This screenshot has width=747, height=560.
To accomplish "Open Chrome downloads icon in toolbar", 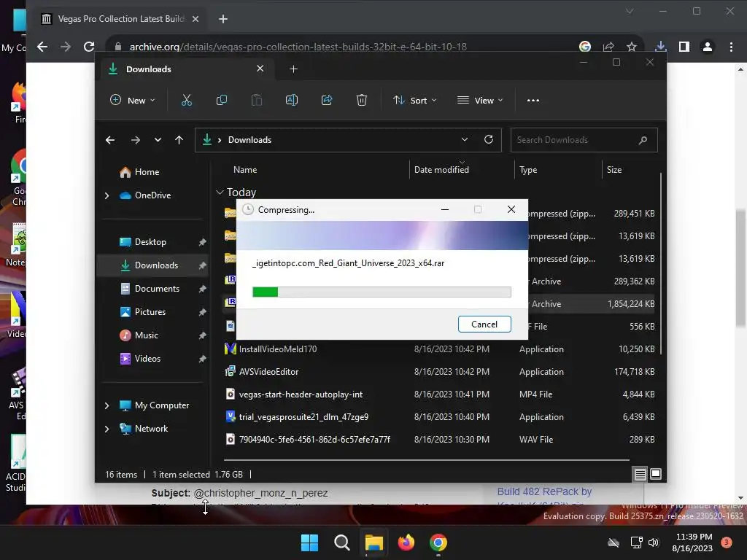I will [660, 47].
